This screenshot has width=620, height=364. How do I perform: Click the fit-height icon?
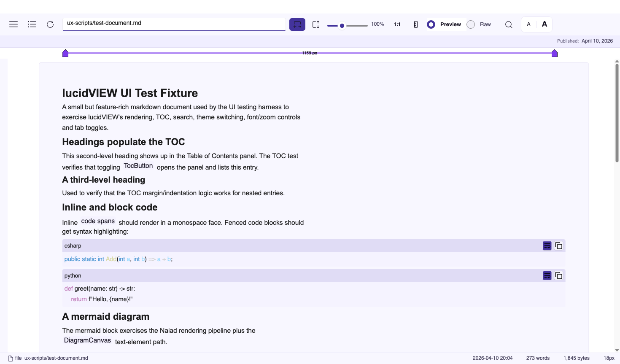(316, 24)
